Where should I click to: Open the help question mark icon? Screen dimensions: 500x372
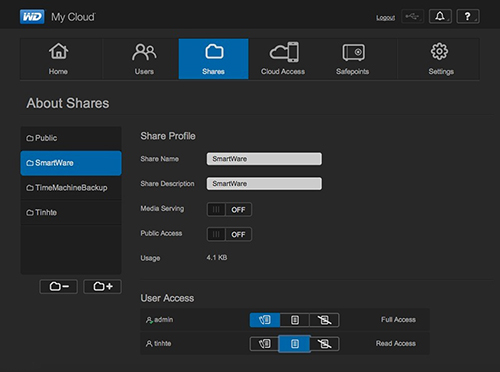pyautogui.click(x=468, y=16)
